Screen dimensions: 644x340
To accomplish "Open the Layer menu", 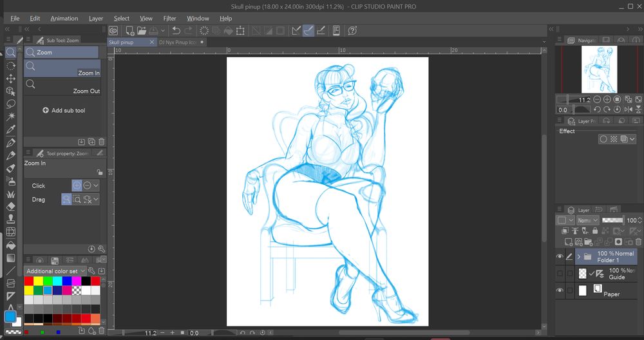I will tap(96, 19).
